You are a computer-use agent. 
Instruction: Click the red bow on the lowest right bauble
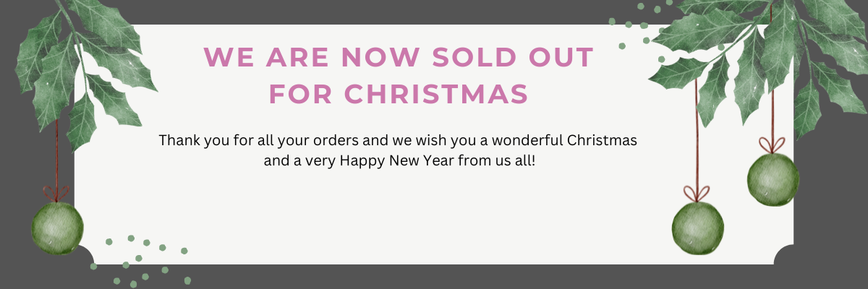click(x=697, y=193)
